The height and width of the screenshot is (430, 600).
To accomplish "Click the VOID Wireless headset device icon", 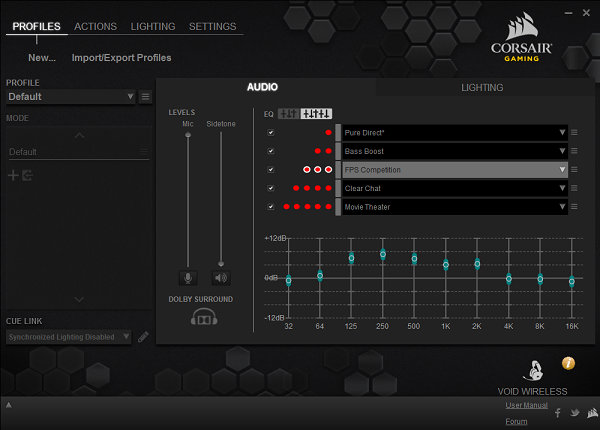I will pyautogui.click(x=534, y=371).
